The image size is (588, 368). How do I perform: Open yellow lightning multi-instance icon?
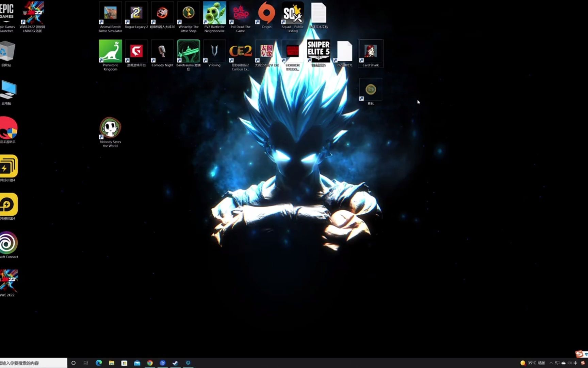click(x=9, y=168)
